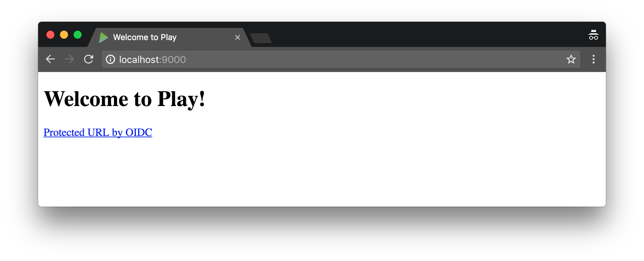
Task: Click the Welcome to Play! heading
Action: click(x=125, y=99)
